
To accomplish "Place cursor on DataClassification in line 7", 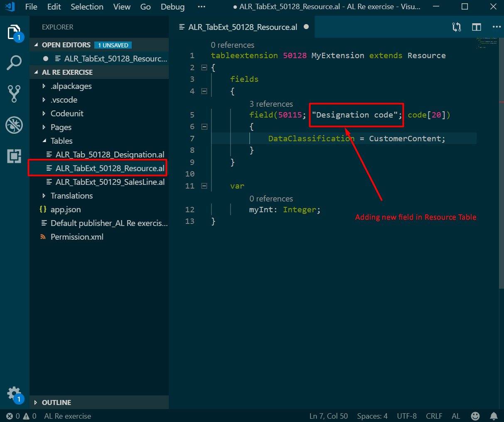I will 311,138.
